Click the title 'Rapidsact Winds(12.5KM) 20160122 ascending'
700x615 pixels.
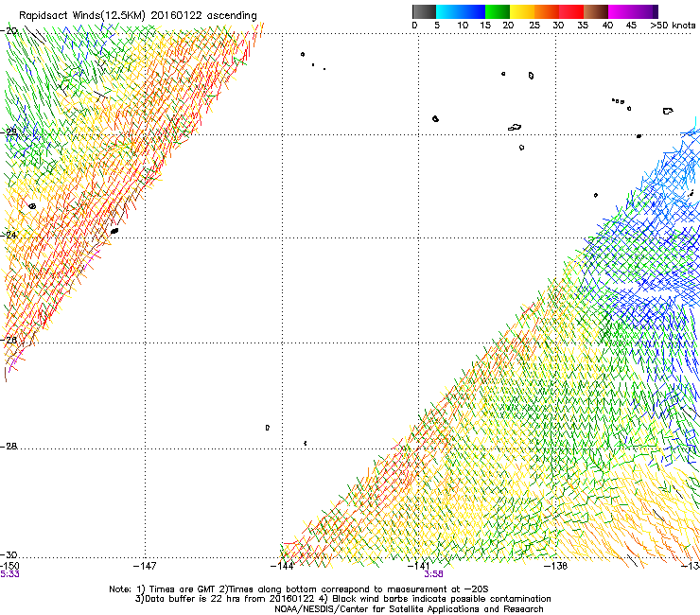coord(138,16)
